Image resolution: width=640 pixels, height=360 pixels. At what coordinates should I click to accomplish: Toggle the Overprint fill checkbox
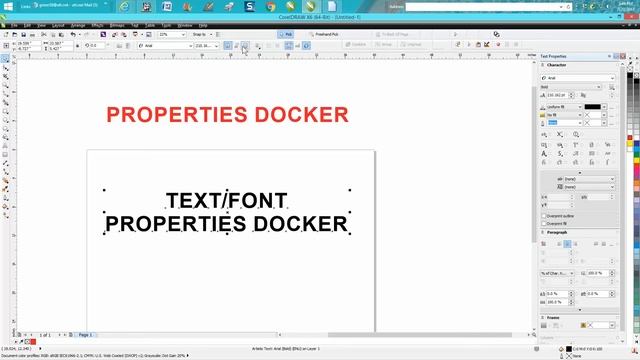(x=544, y=224)
